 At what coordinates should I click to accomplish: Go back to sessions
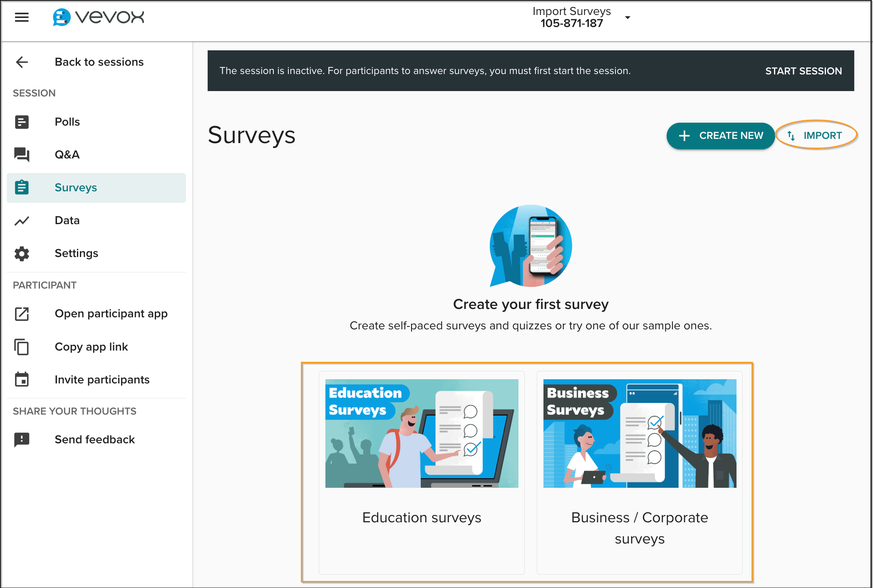click(x=99, y=62)
